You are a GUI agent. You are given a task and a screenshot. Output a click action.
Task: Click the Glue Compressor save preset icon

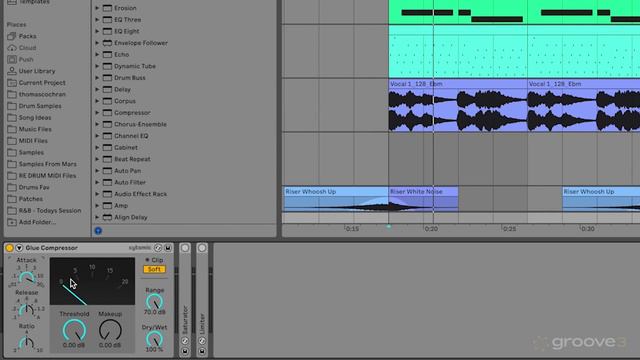click(168, 248)
